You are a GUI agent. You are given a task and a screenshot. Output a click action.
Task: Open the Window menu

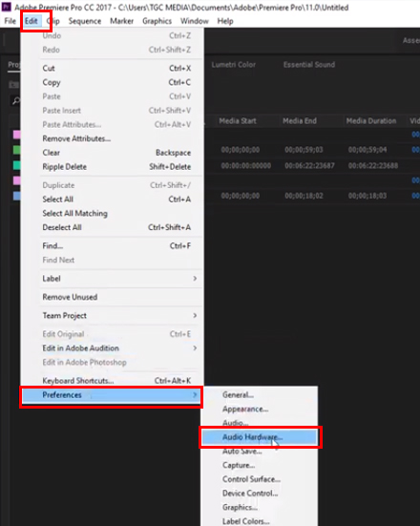point(194,21)
